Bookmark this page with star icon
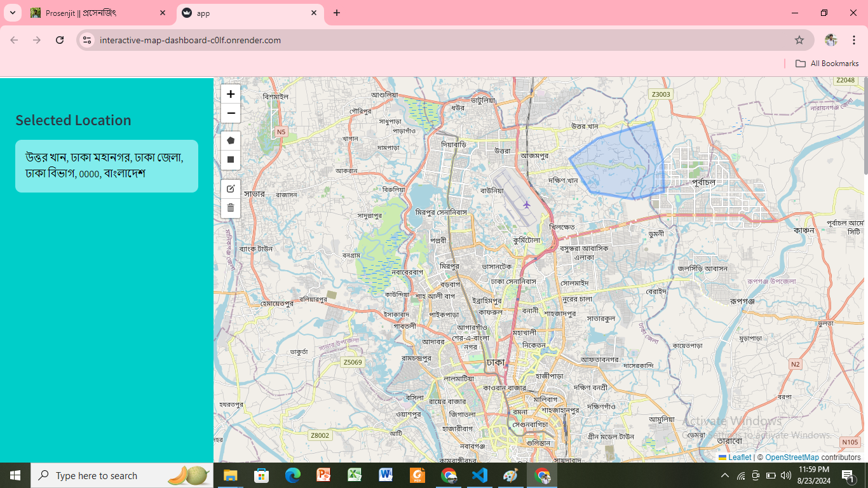The image size is (868, 488). tap(799, 40)
